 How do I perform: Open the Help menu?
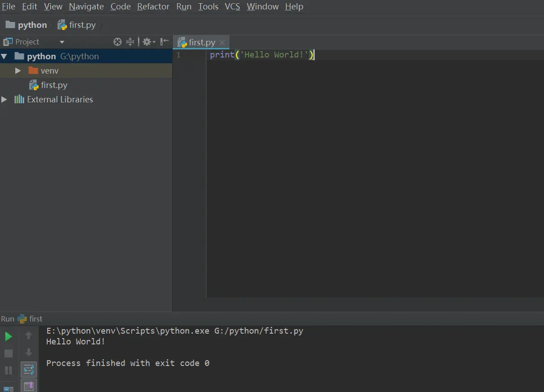(x=294, y=6)
